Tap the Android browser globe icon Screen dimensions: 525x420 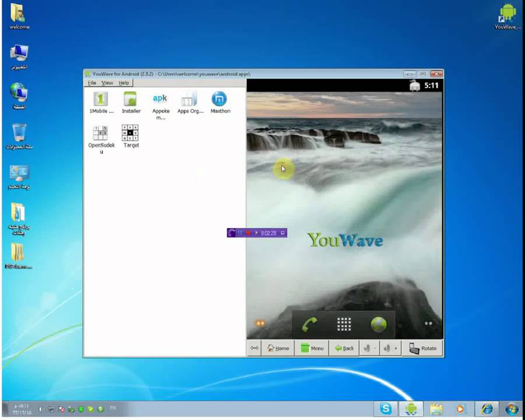point(379,324)
